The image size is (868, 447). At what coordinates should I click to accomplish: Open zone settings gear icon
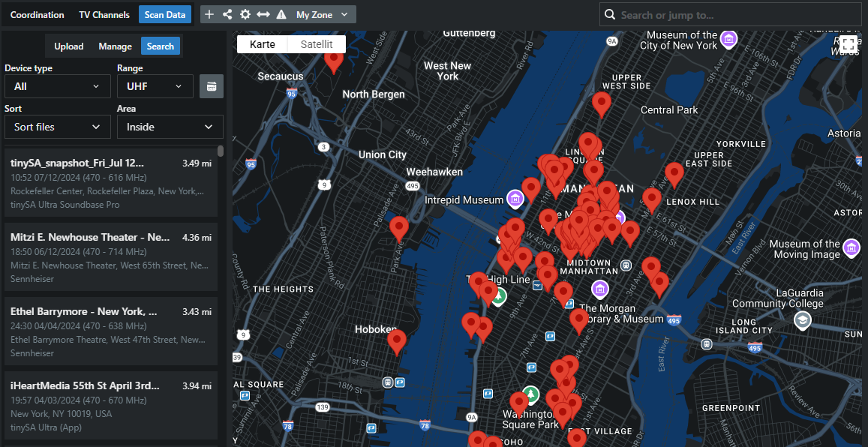[x=245, y=15]
